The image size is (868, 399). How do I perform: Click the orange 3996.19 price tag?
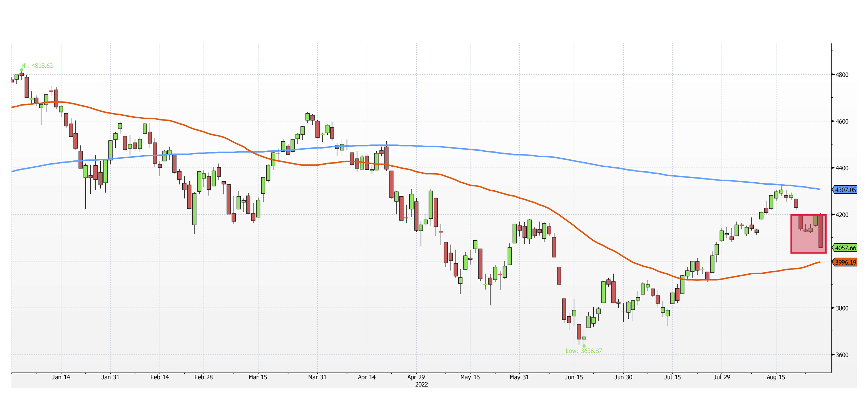point(845,263)
